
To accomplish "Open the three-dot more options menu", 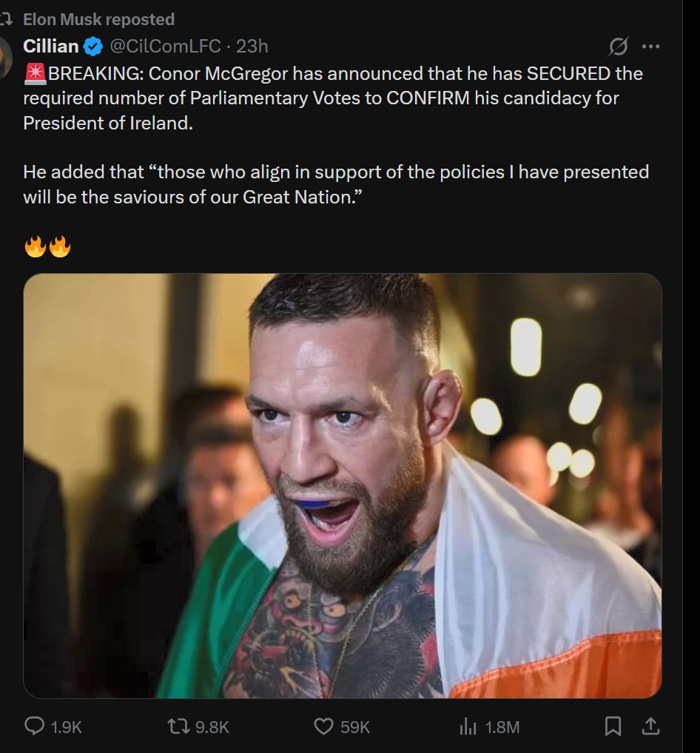I will pyautogui.click(x=650, y=47).
